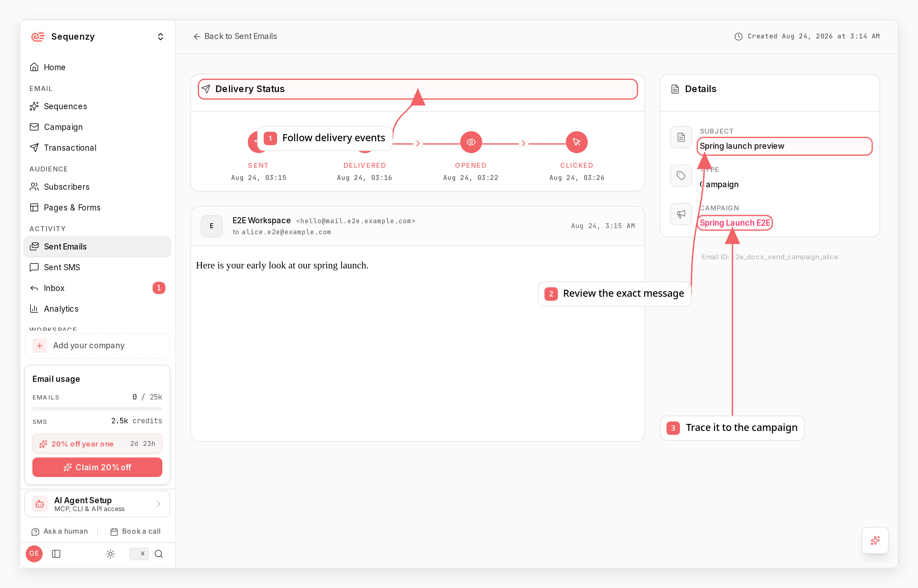Screen dimensions: 918x588
Task: Open the OE user avatar menu
Action: tap(34, 554)
